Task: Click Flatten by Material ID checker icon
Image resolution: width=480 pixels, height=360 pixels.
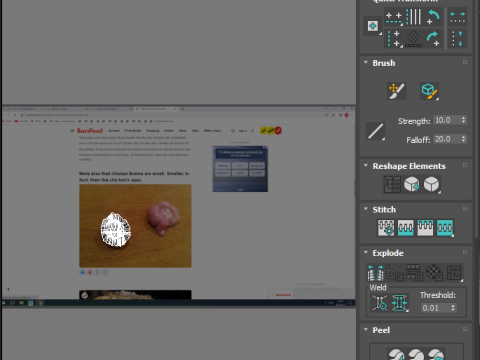Action: tap(434, 273)
